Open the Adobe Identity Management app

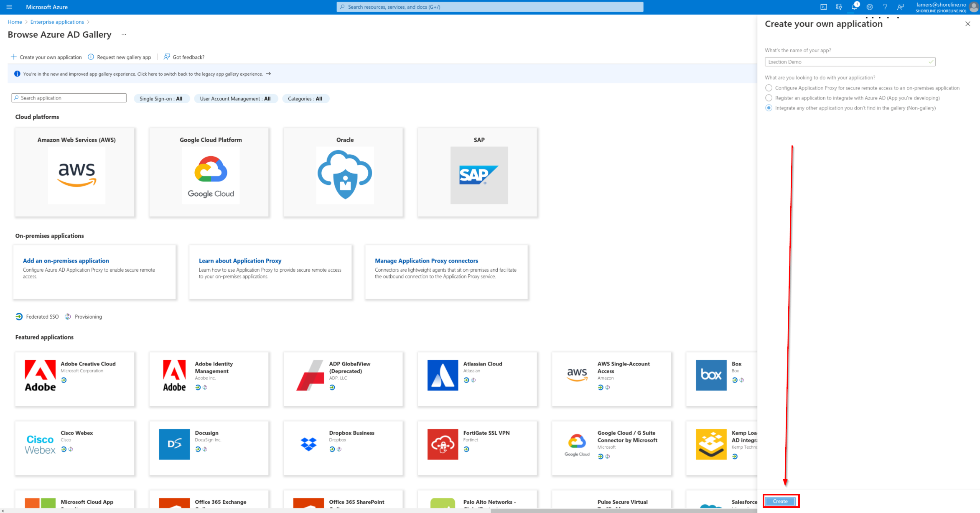(209, 379)
